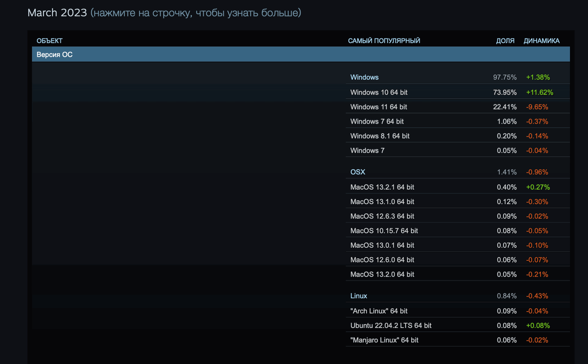Select the Windows total change "+1.38%"
This screenshot has width=588, height=364.
(538, 77)
